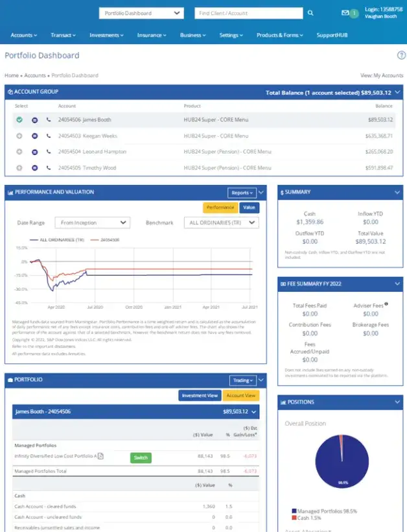Click the Positions panel chart icon
Screen dimensions: 407x532
click(x=283, y=402)
